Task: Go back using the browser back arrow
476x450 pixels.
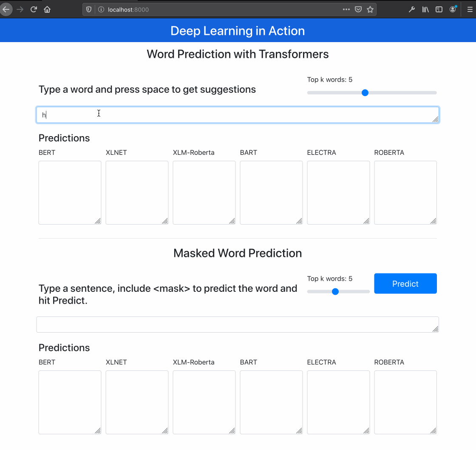Action: (6, 9)
